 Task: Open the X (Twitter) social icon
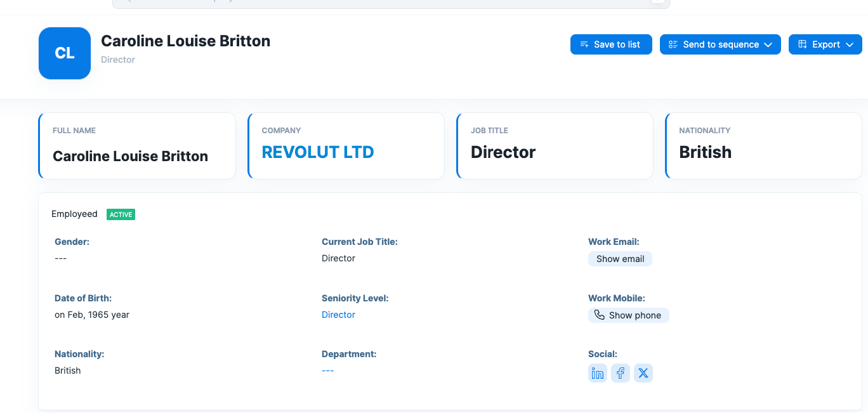coord(643,373)
